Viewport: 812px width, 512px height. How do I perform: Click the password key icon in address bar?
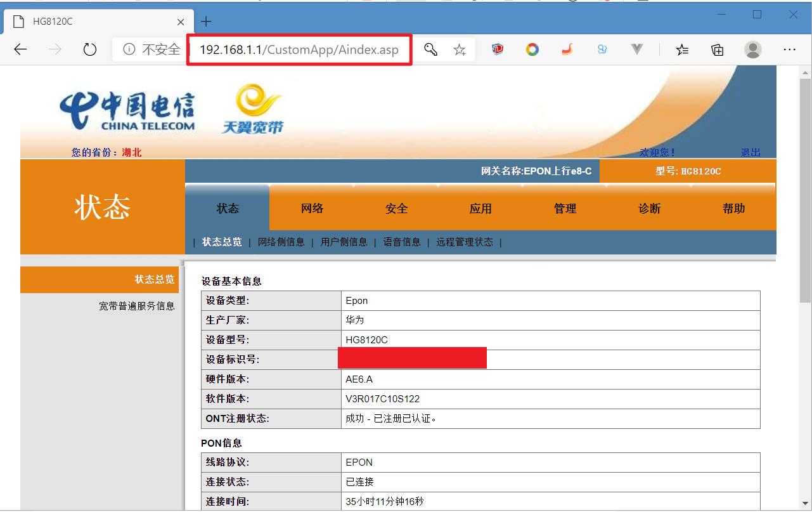click(432, 49)
